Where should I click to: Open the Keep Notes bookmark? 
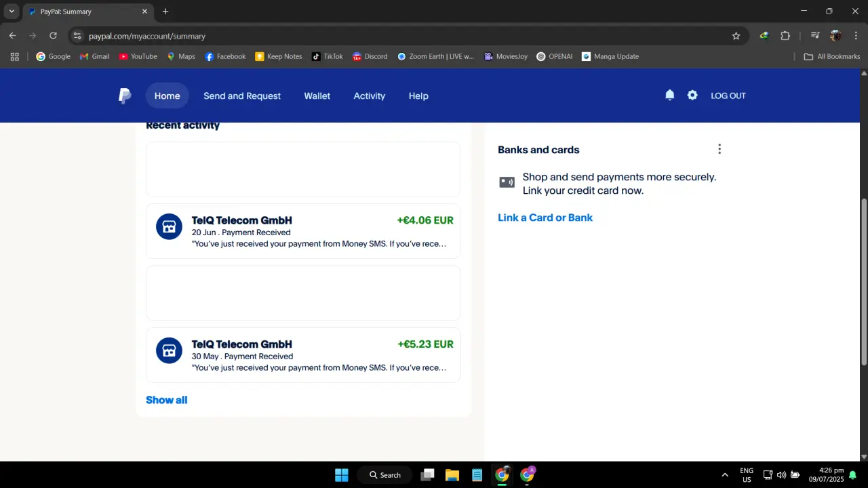pyautogui.click(x=279, y=56)
